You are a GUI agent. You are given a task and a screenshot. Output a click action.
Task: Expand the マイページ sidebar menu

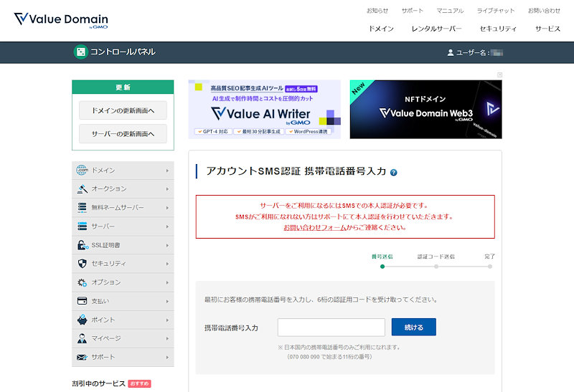pos(123,338)
